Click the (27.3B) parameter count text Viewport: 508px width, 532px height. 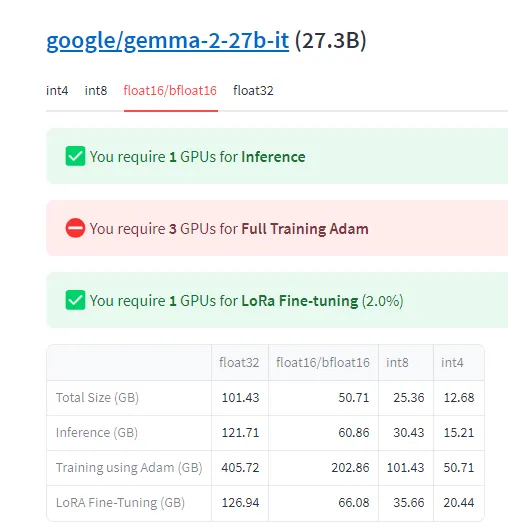point(331,41)
